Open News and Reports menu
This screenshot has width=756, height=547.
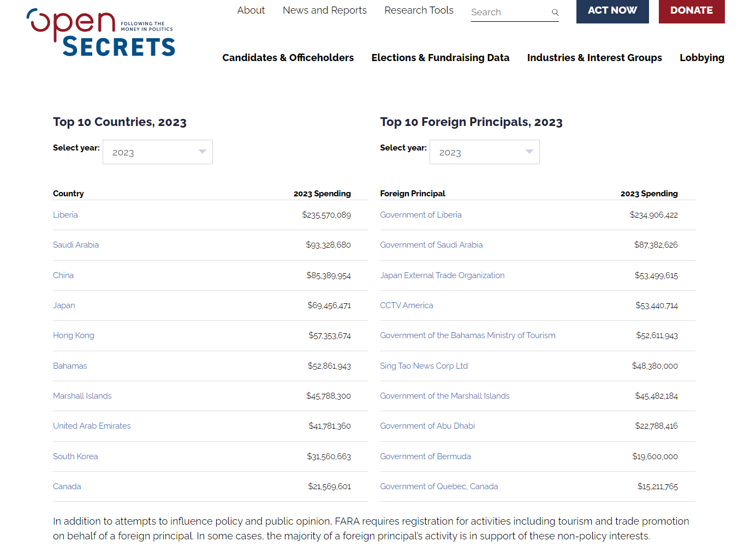pos(325,10)
